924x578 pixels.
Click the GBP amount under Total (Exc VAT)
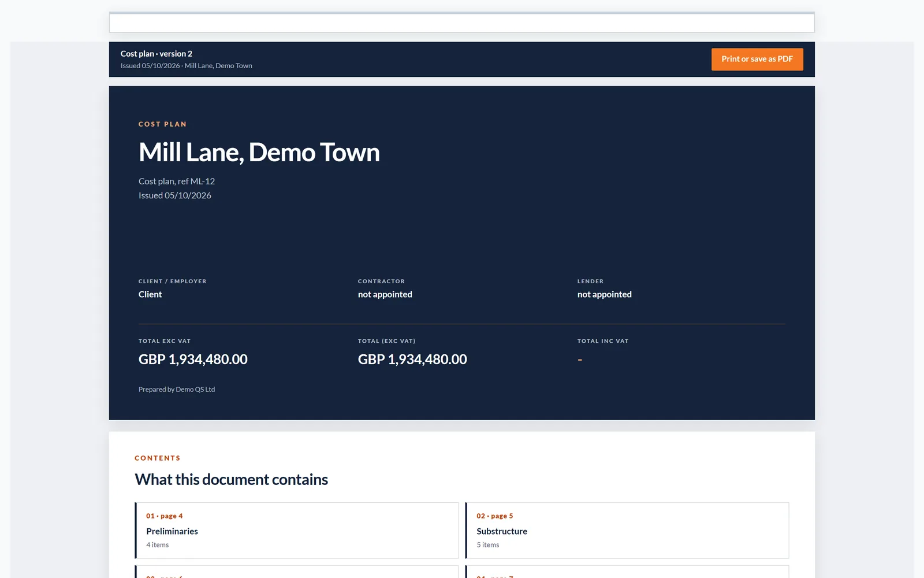412,360
